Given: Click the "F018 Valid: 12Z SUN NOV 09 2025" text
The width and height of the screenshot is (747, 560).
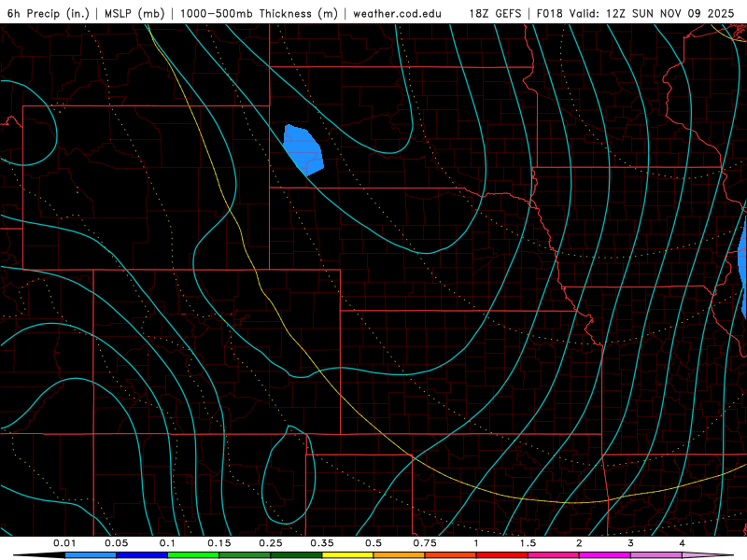Looking at the screenshot, I should tap(635, 13).
